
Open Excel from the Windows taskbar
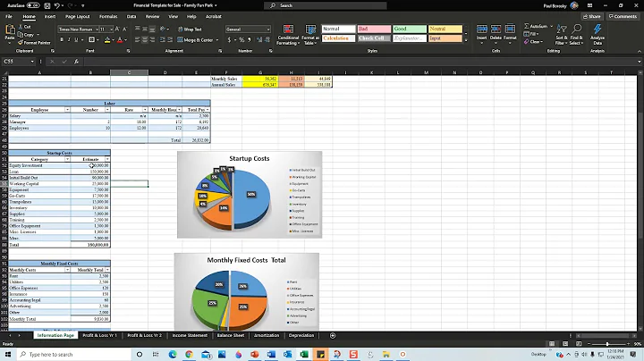[x=304, y=355]
